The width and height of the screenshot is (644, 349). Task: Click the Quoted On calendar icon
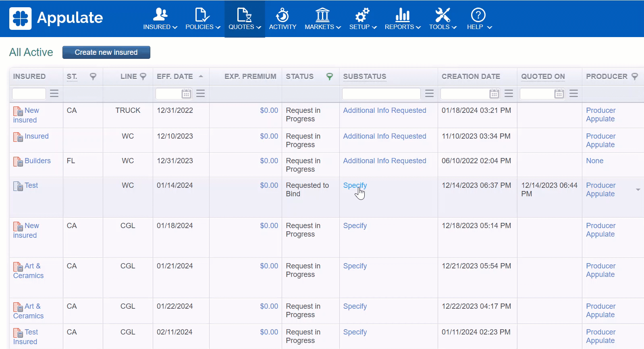559,94
